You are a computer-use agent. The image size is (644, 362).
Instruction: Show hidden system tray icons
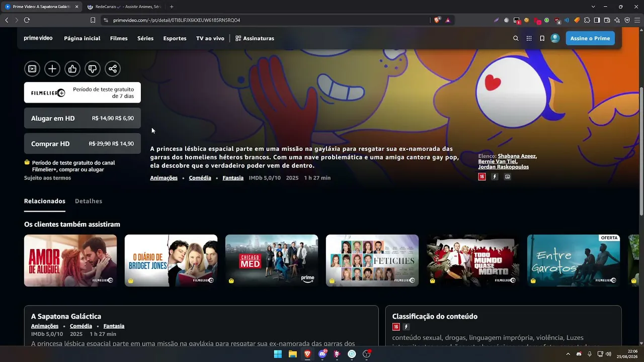[x=568, y=354]
